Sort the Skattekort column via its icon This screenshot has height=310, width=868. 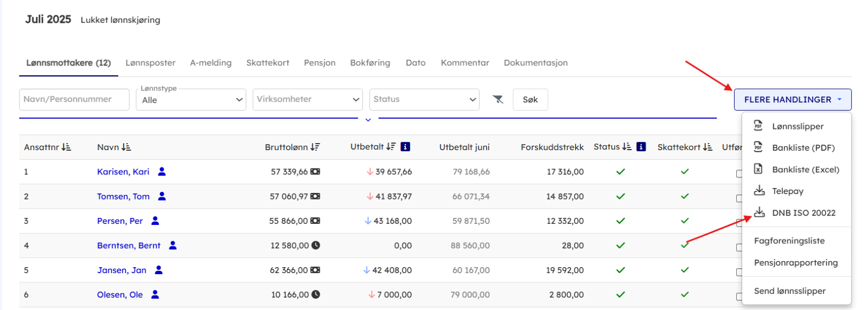707,147
